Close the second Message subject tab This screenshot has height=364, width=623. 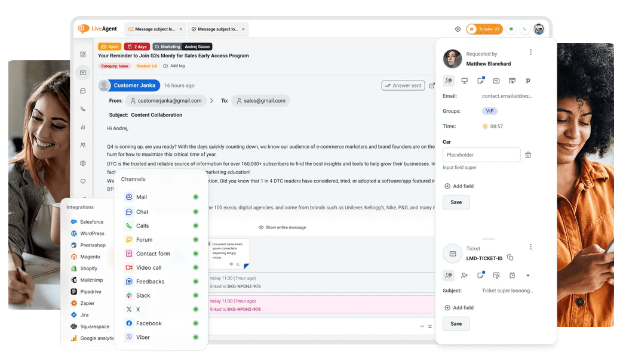tap(243, 29)
